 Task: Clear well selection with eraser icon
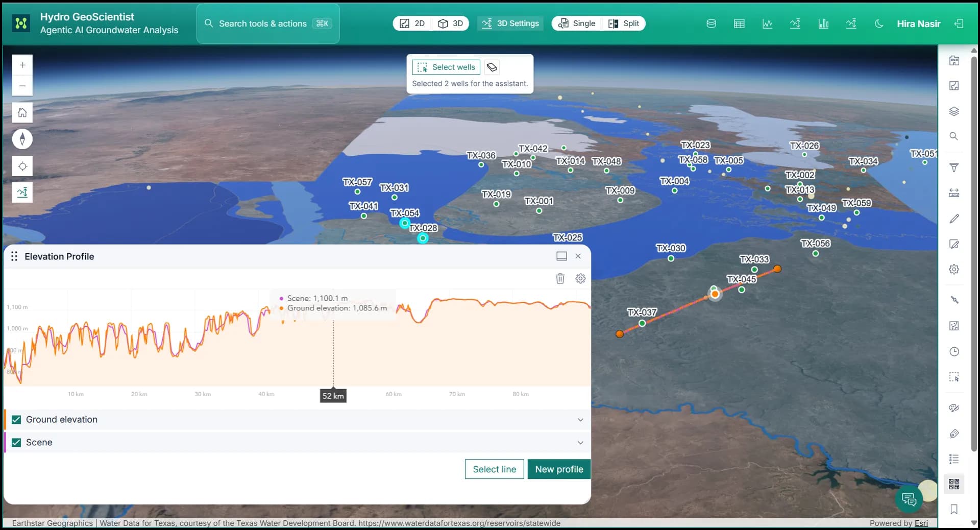(x=492, y=67)
